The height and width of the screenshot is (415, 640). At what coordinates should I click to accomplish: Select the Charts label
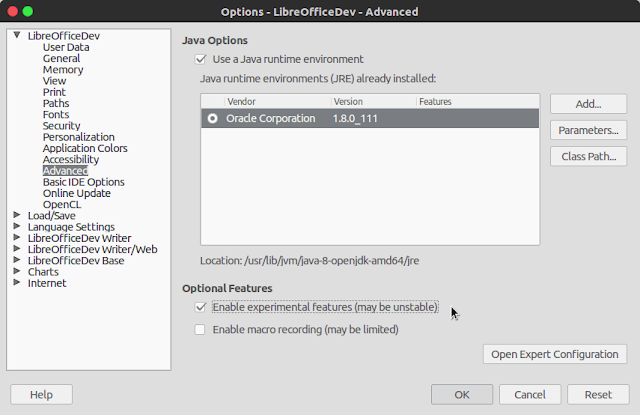pos(43,272)
